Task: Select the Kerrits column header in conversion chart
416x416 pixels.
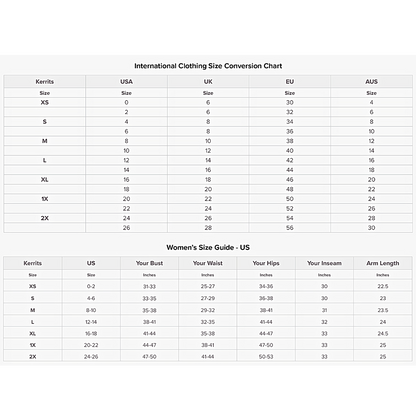Action: pyautogui.click(x=45, y=82)
